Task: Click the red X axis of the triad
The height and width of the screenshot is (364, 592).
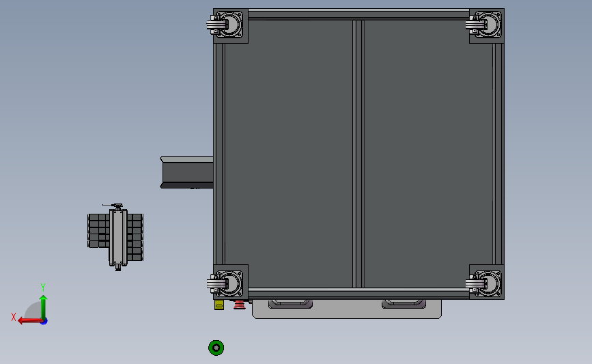Action: coord(30,321)
